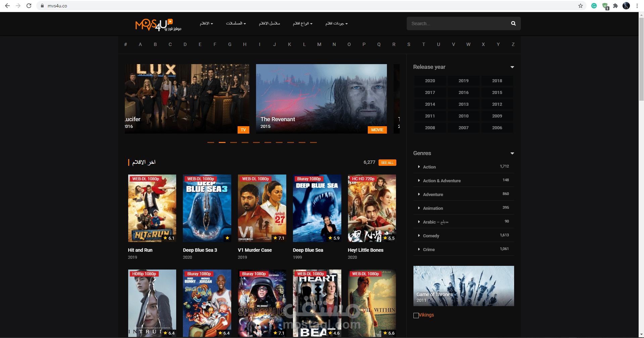Select release year 2015
This screenshot has width=644, height=338.
(497, 93)
